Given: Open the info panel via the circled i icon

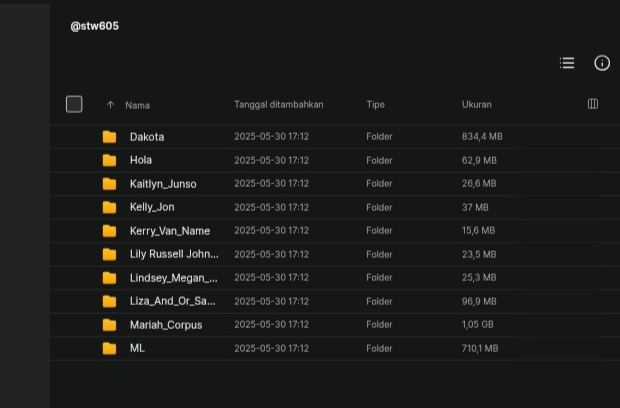Looking at the screenshot, I should point(602,63).
